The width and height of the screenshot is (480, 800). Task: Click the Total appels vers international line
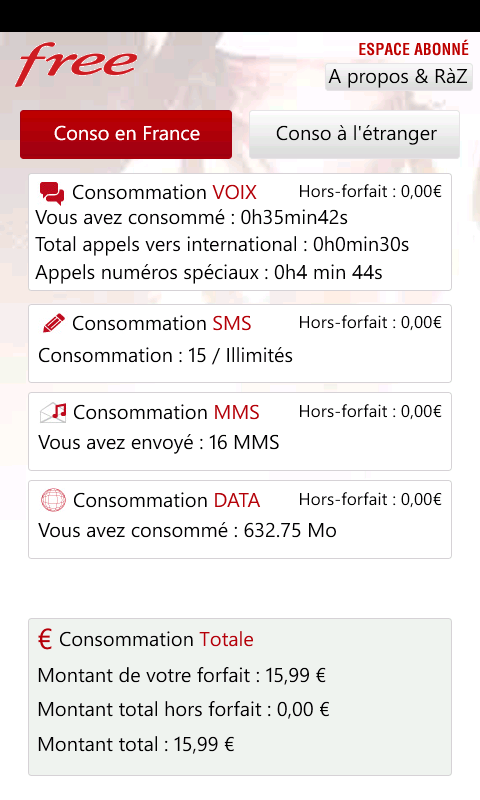(x=222, y=245)
